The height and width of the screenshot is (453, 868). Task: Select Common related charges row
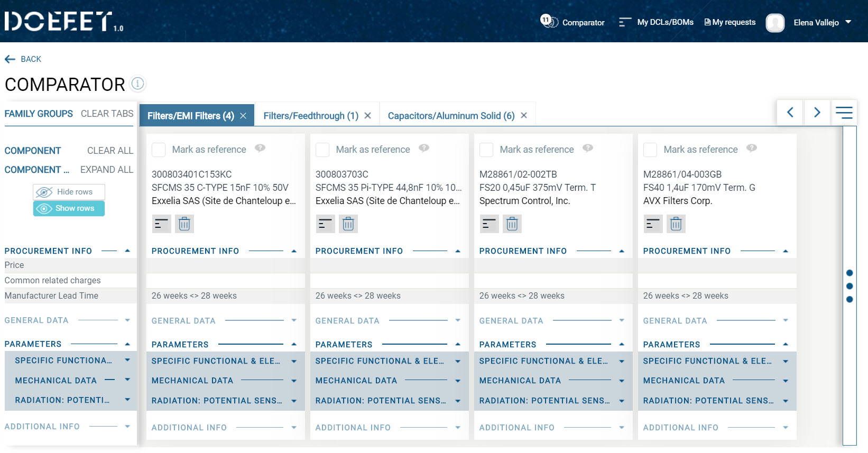[52, 280]
